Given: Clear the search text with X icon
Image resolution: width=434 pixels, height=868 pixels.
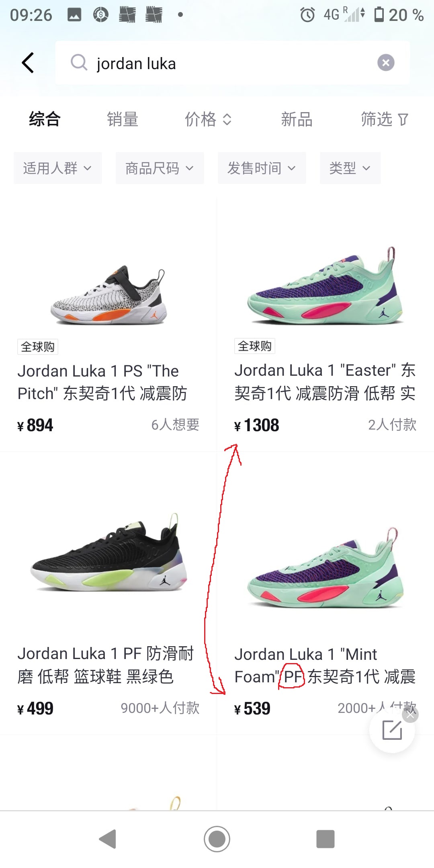Looking at the screenshot, I should pyautogui.click(x=386, y=63).
